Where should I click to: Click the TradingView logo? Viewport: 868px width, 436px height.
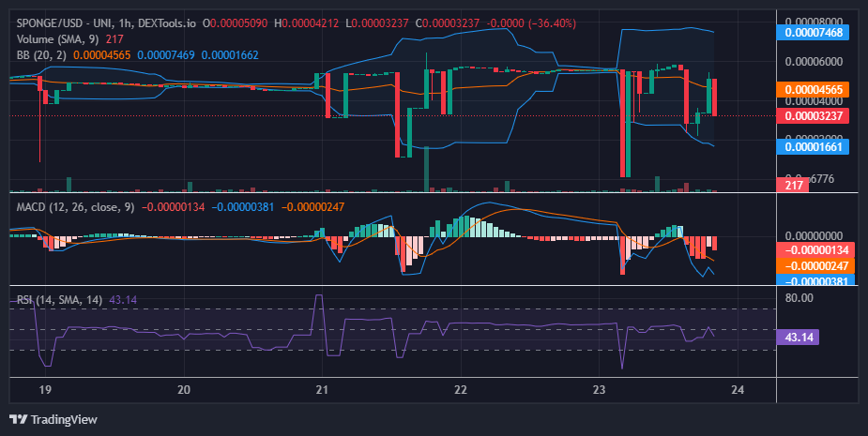[53, 419]
